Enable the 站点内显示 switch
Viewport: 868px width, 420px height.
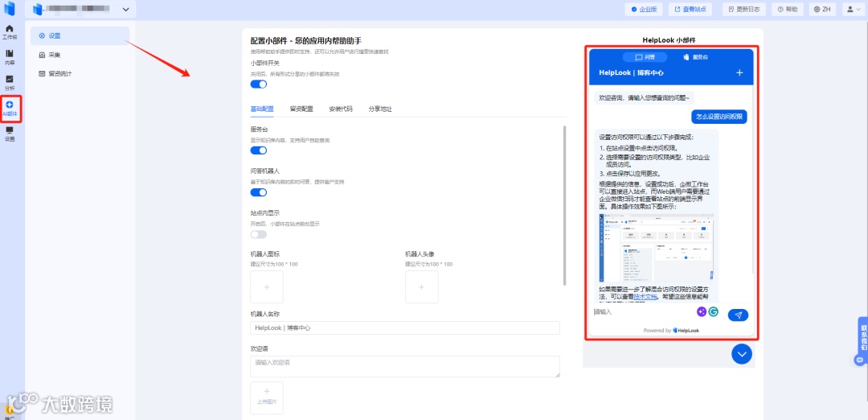(259, 234)
